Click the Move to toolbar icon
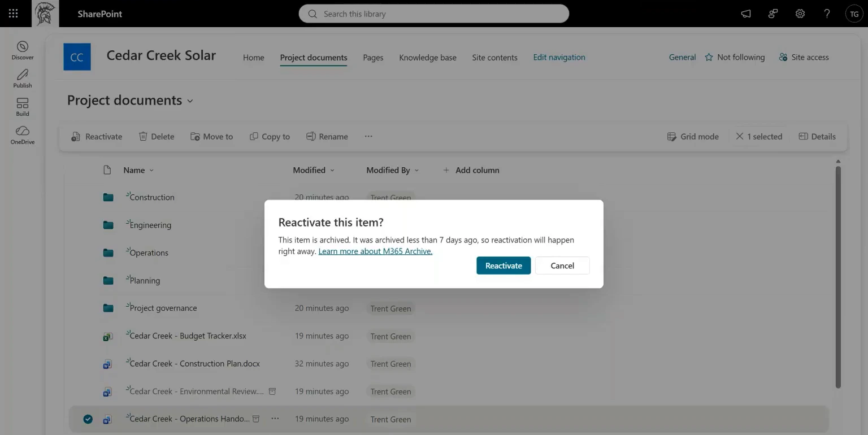Screen dimensions: 868x435 click(x=195, y=136)
